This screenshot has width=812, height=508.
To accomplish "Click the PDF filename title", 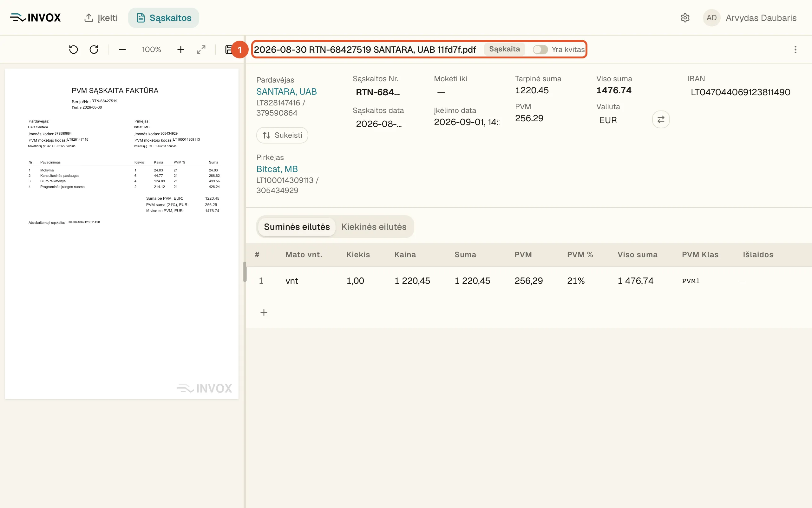I will click(x=365, y=50).
